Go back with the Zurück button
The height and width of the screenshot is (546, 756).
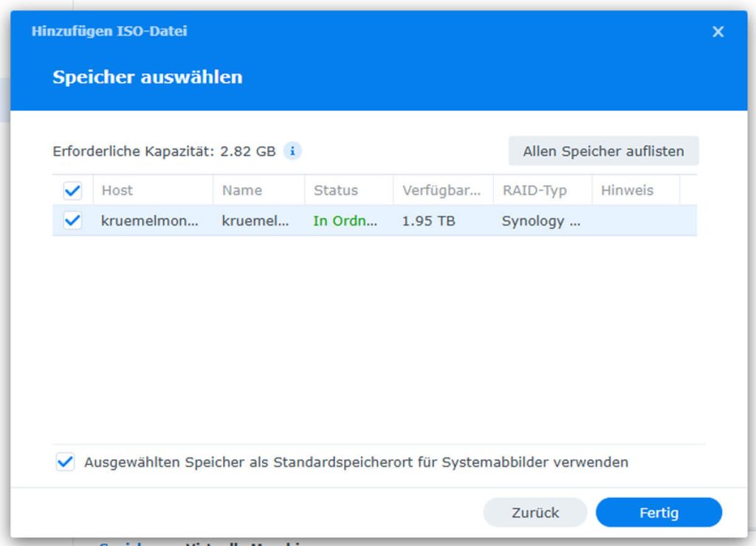[x=535, y=513]
